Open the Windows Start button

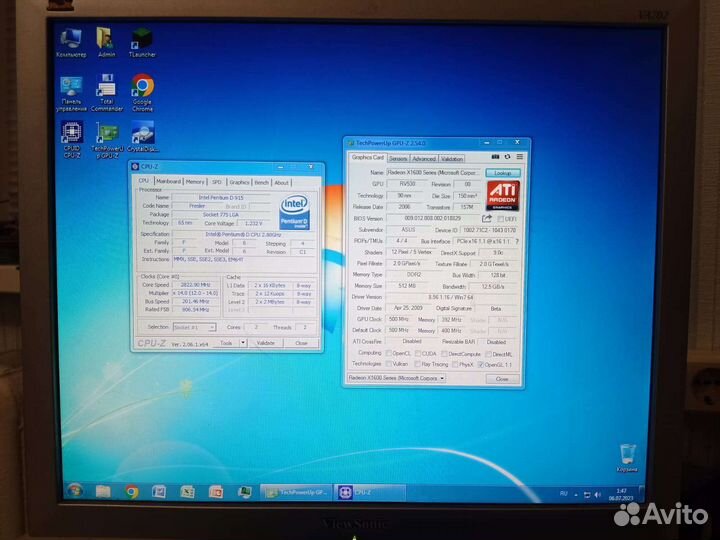coord(75,491)
